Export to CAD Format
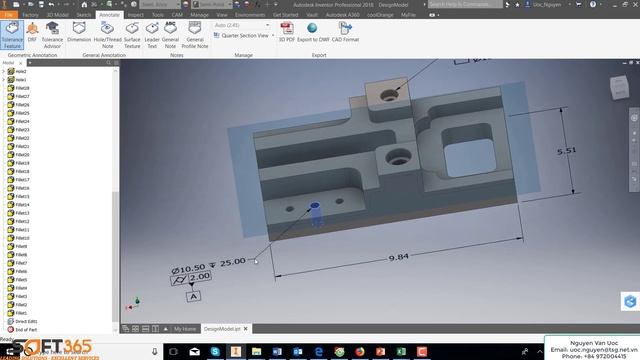640x360 pixels. click(x=345, y=32)
